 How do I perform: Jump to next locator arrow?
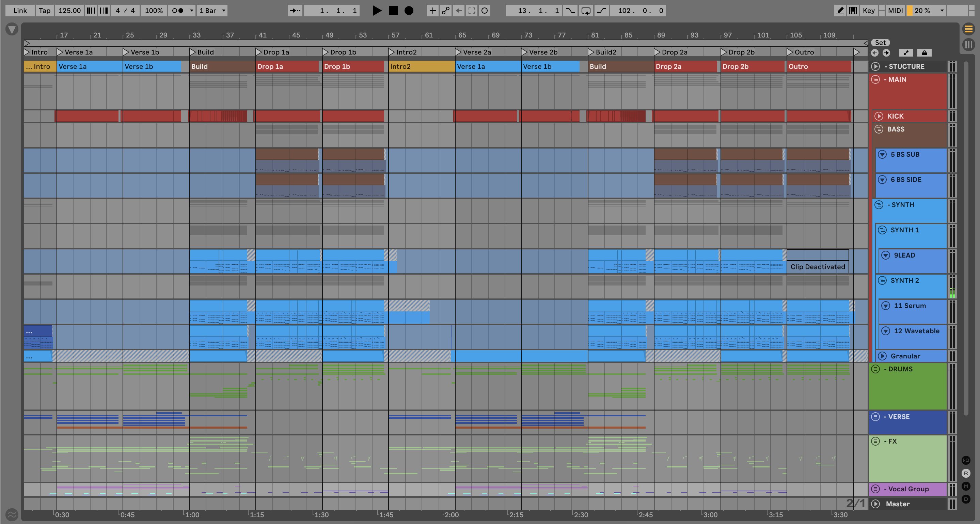click(886, 53)
